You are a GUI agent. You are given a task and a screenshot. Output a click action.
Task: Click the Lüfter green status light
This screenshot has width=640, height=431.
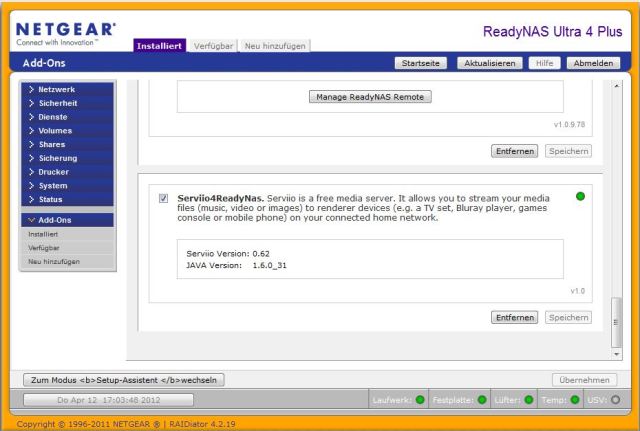tap(529, 400)
